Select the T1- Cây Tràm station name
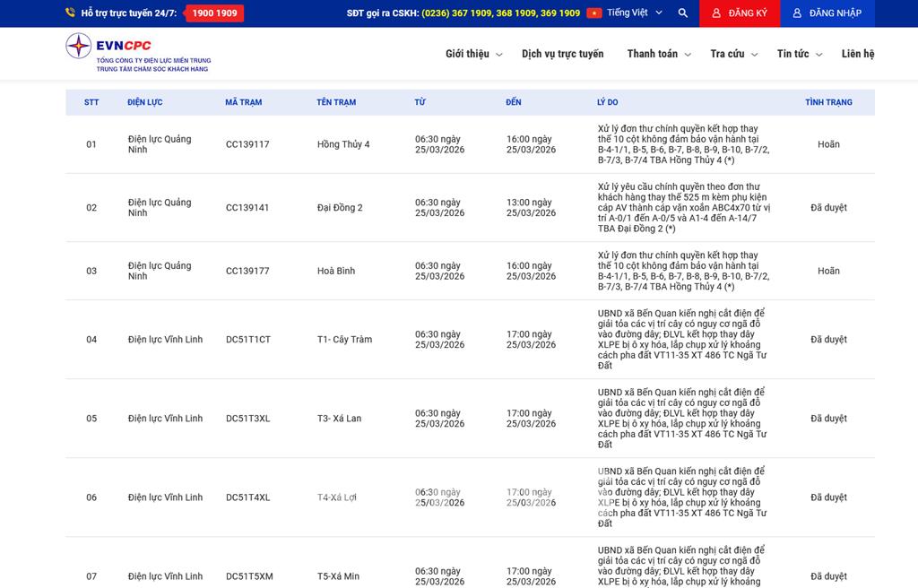918x588 pixels. click(344, 340)
